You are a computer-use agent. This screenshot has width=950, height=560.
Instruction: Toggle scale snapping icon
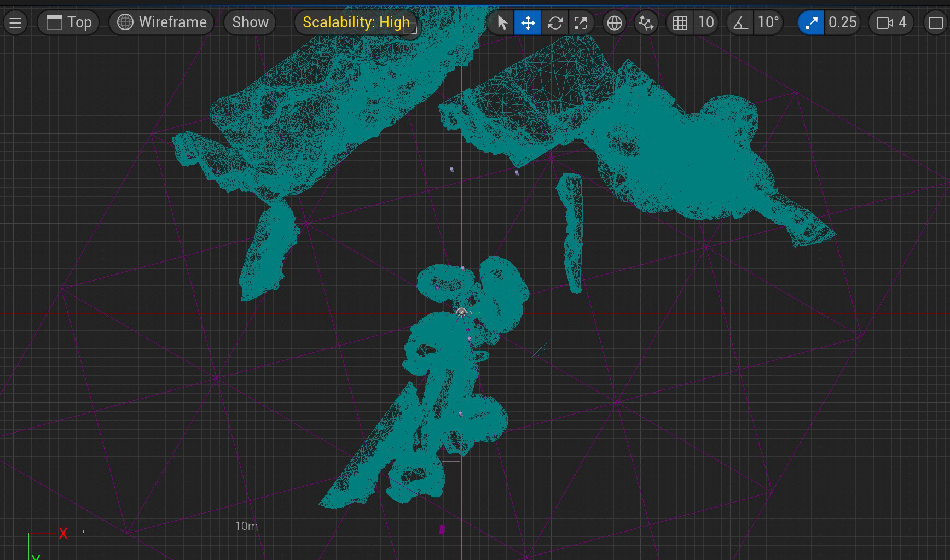click(811, 22)
